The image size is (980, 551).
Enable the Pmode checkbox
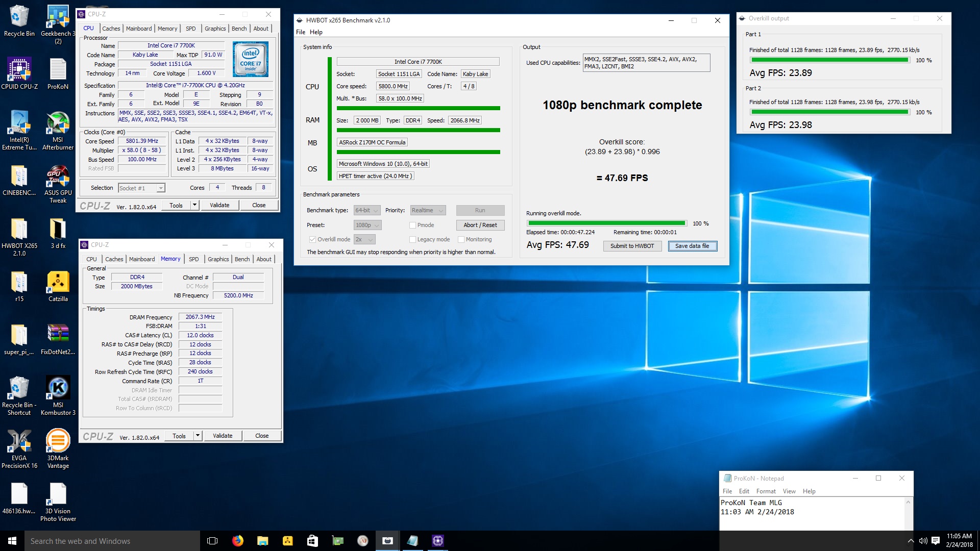tap(412, 225)
